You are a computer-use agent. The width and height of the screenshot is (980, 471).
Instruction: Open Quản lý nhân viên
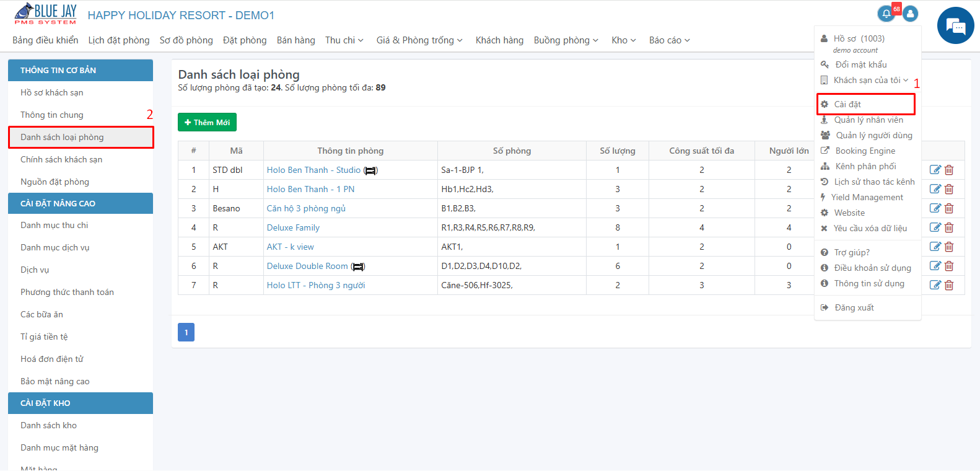868,120
